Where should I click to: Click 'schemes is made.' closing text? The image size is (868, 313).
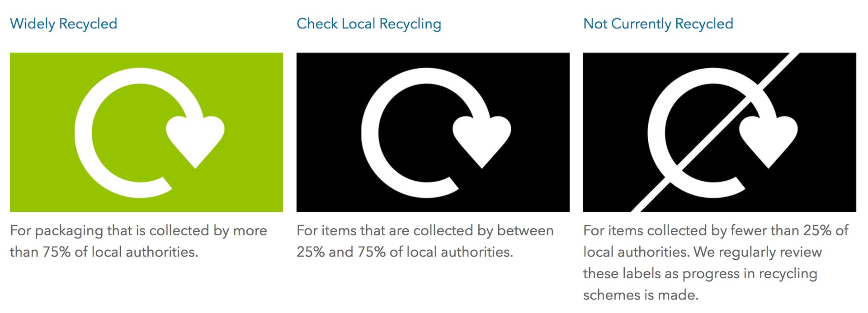pos(641,295)
